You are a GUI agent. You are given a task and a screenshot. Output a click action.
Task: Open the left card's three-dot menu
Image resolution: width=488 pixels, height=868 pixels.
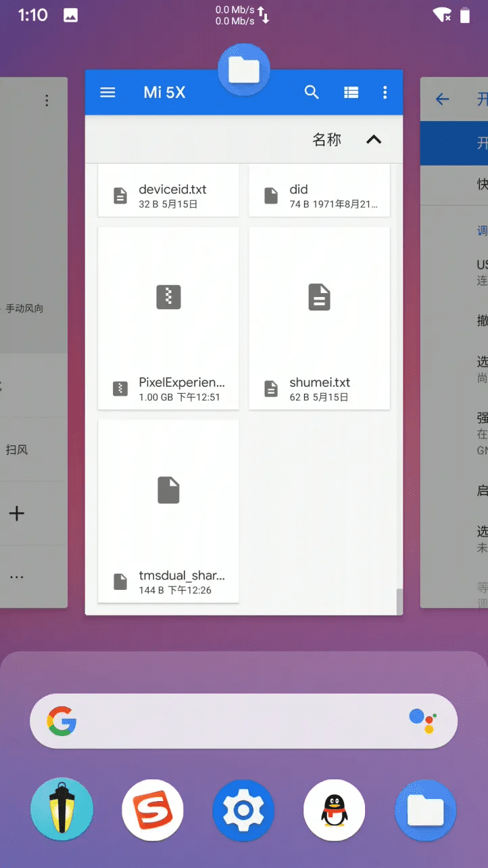pyautogui.click(x=47, y=101)
